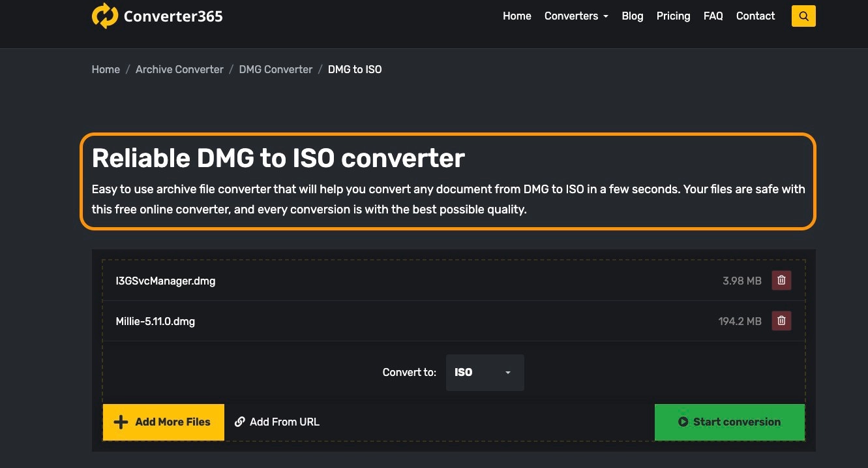Visit the Pricing page
The image size is (868, 468).
tap(673, 16)
